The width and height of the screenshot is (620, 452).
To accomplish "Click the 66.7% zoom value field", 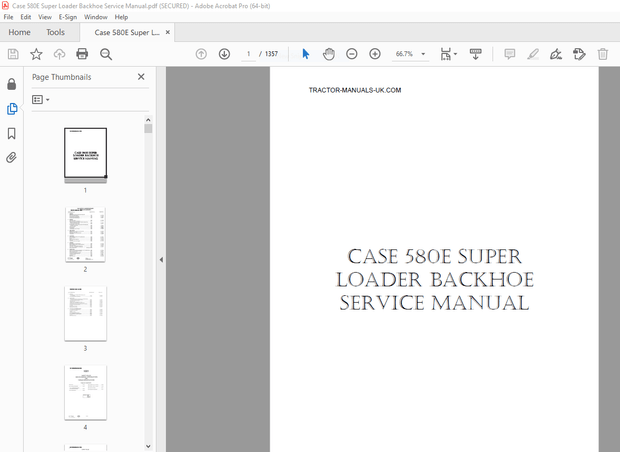I will click(x=404, y=54).
